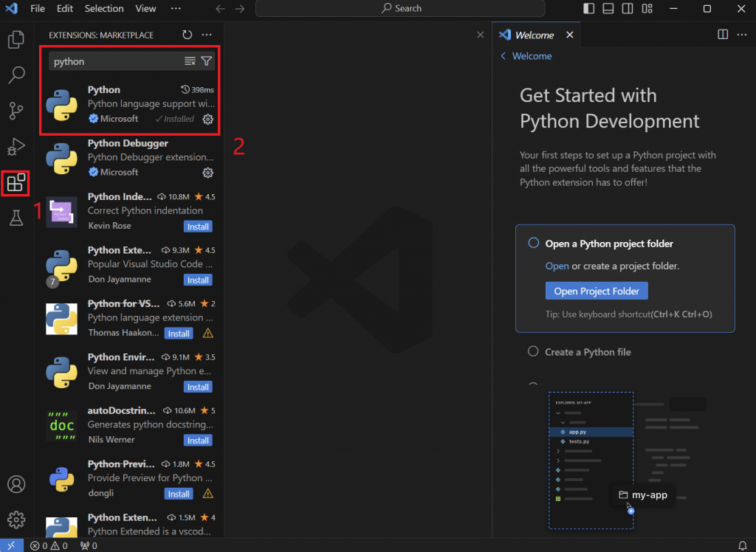Go back with the title bar arrow
This screenshot has height=552, width=756.
pos(220,9)
